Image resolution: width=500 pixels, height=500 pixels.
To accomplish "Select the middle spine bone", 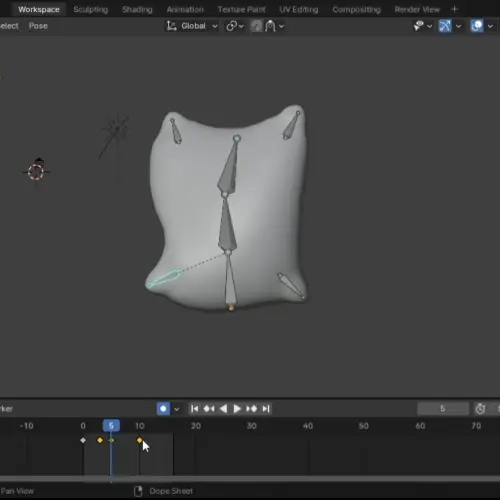I will [227, 224].
